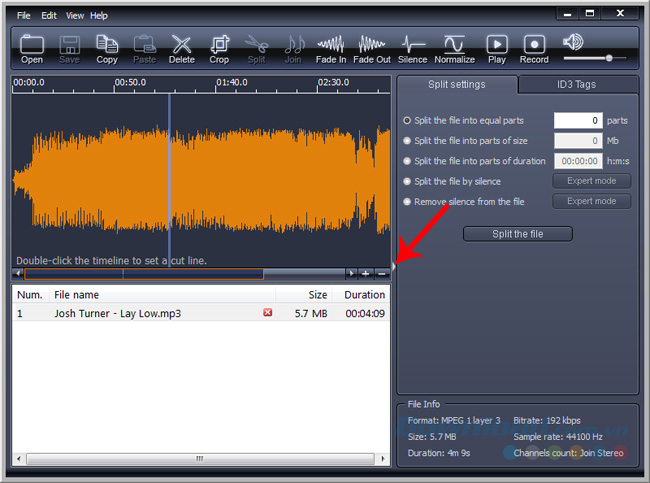Click the speaker volume icon
This screenshot has width=650, height=483.
(x=573, y=42)
